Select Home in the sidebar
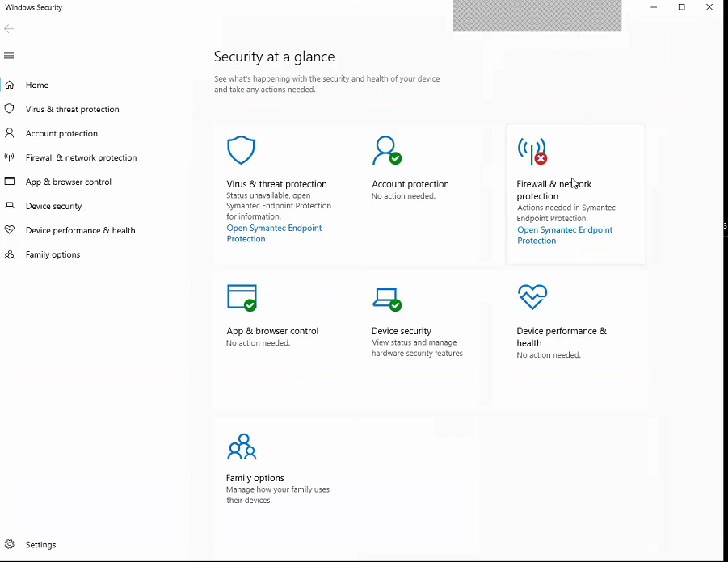Viewport: 728px width, 562px height. [37, 85]
